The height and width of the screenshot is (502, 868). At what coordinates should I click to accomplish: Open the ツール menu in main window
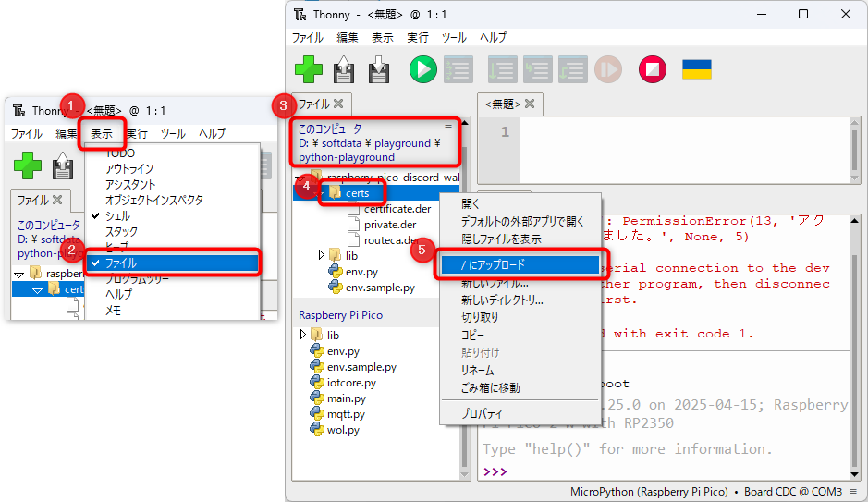click(454, 37)
